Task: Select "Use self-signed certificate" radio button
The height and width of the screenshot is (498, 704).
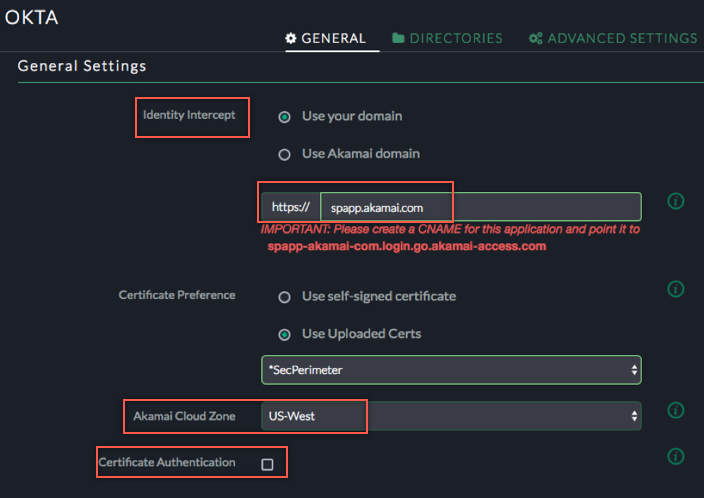Action: point(285,297)
